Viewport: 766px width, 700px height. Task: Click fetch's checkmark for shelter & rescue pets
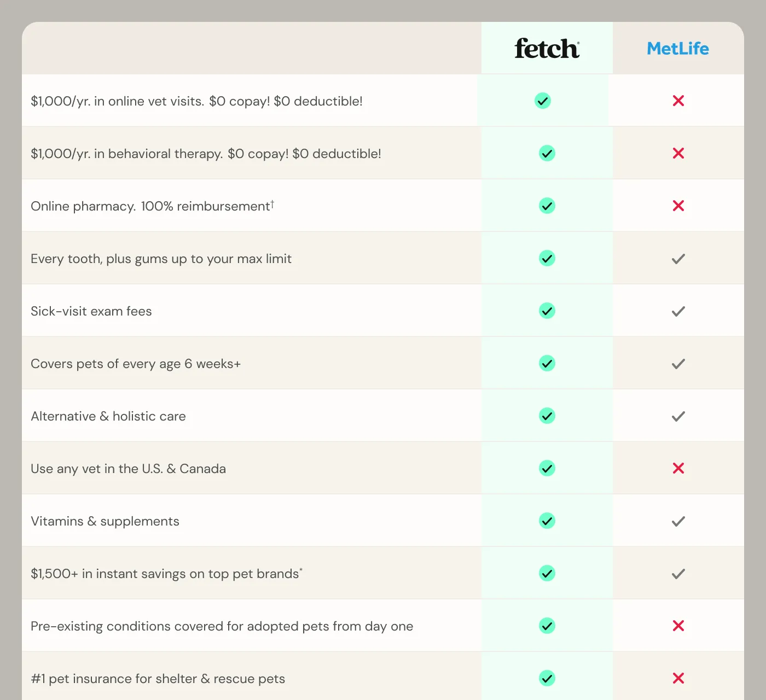tap(547, 678)
